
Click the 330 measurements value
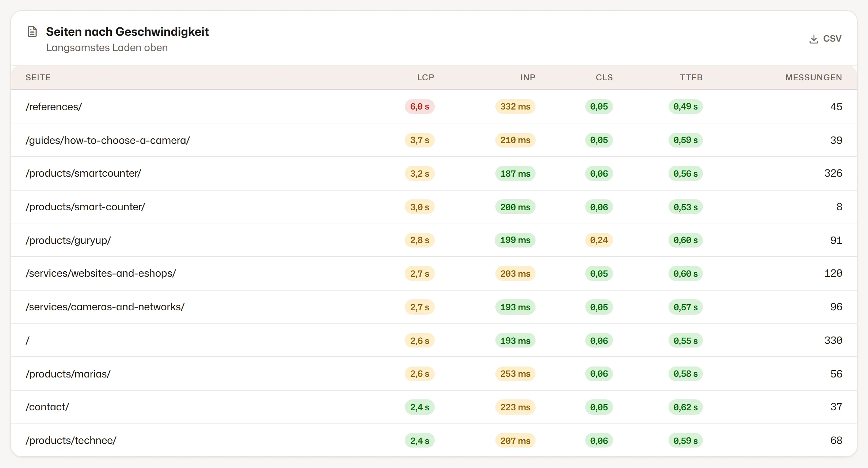coord(833,341)
